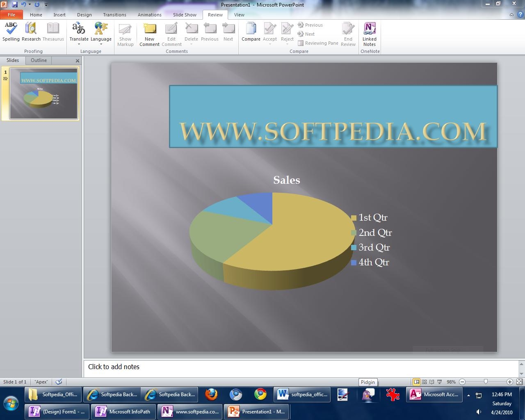Click the 98% zoom level button
Image resolution: width=525 pixels, height=420 pixels.
click(x=451, y=382)
